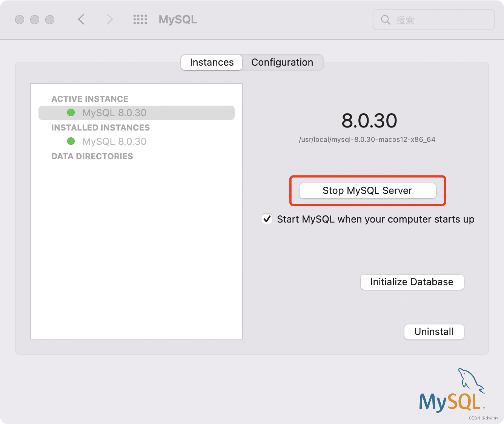Click the ACTIVE INSTANCE header

pyautogui.click(x=90, y=99)
